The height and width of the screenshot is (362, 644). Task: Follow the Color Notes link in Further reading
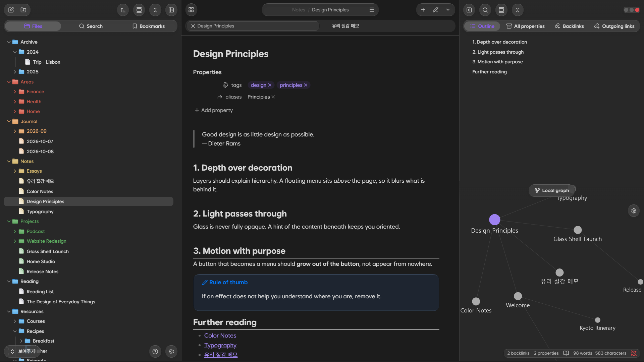click(x=220, y=336)
